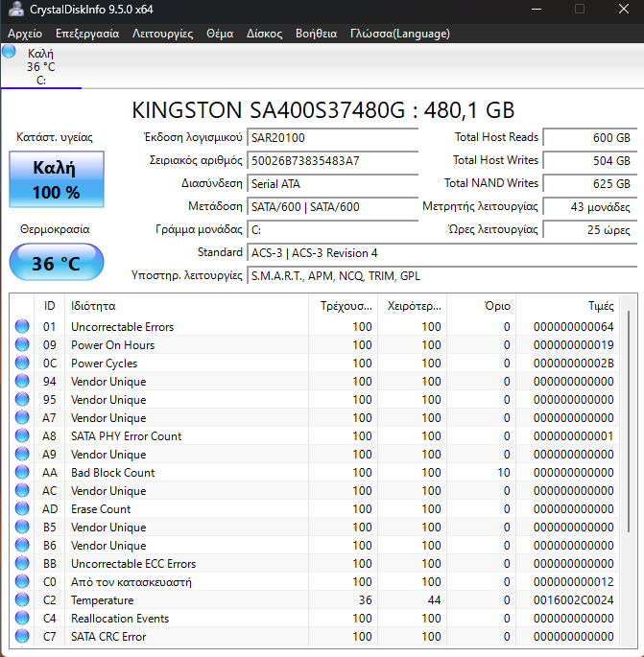Select the Erase Count attribute name
Image resolution: width=644 pixels, height=657 pixels.
101,508
